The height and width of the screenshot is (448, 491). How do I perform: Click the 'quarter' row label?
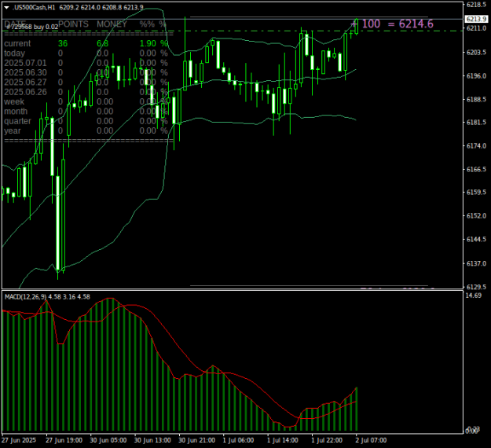[x=17, y=121]
